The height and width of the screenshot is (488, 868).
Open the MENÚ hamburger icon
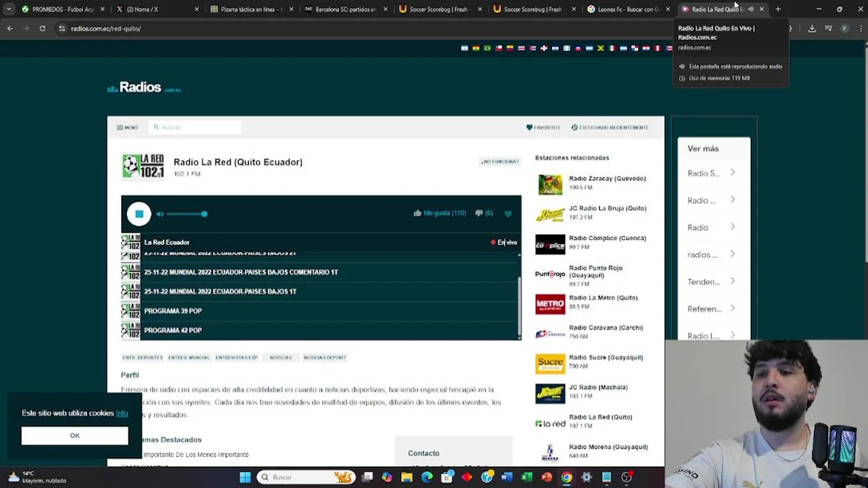coord(119,127)
